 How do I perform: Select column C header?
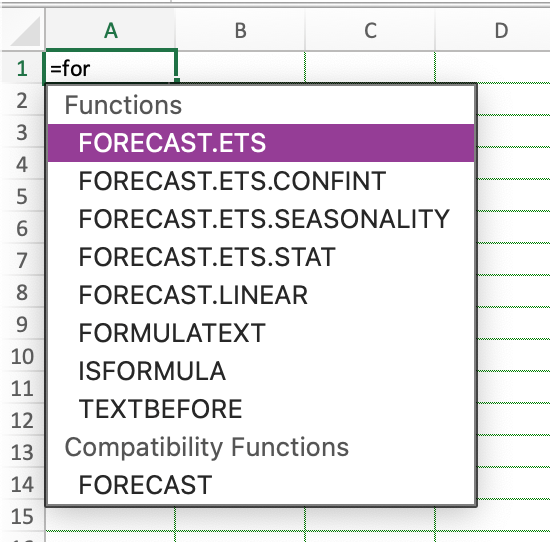click(370, 31)
